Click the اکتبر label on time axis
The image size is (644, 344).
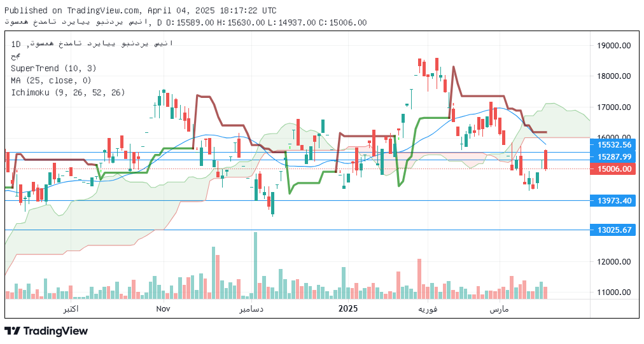click(x=71, y=309)
